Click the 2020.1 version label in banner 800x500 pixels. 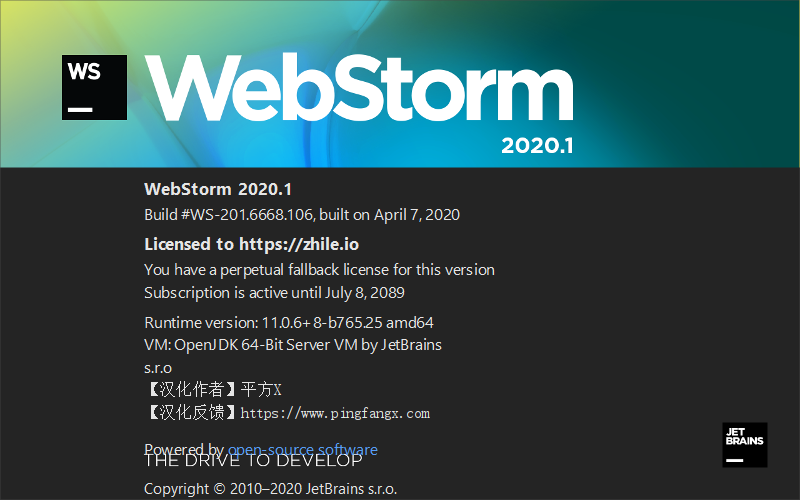pyautogui.click(x=537, y=146)
